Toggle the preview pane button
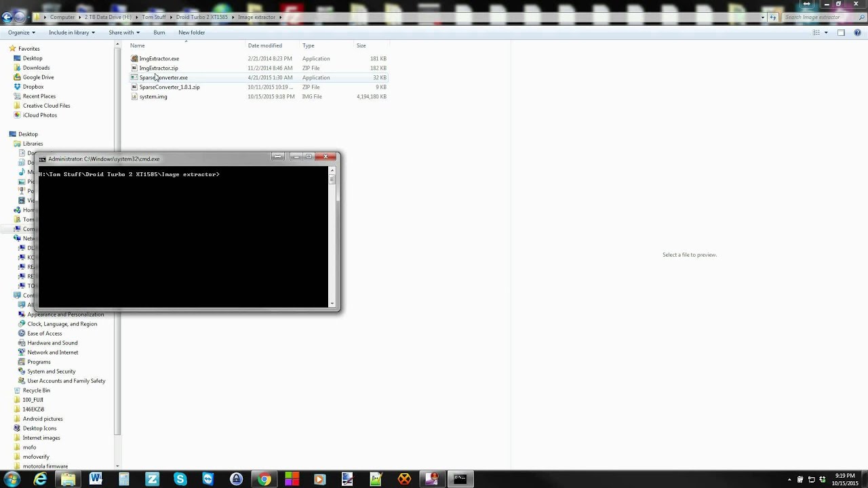Image resolution: width=868 pixels, height=488 pixels. (x=841, y=33)
